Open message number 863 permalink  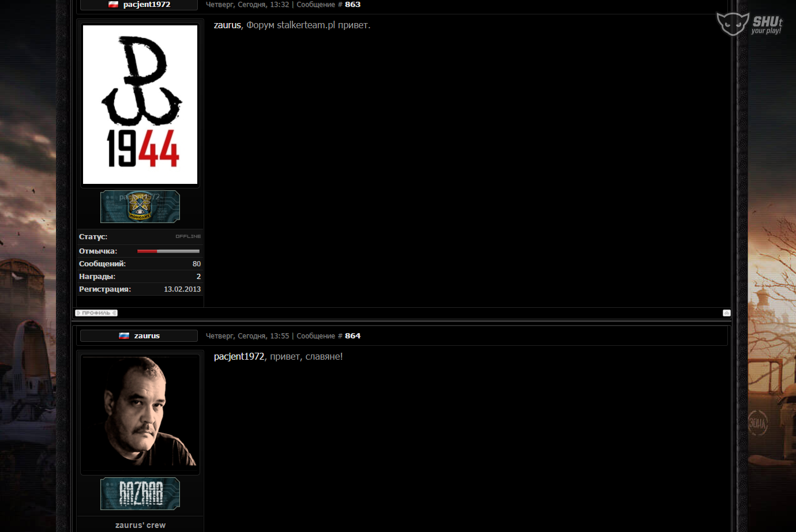pos(352,5)
